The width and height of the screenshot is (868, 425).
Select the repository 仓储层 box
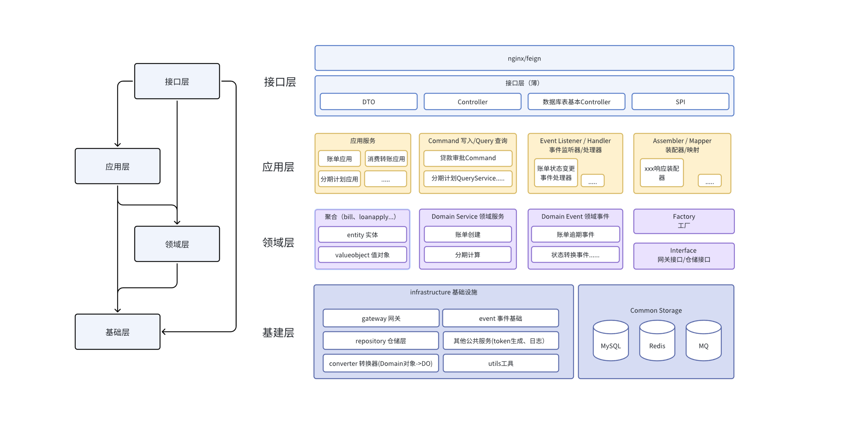[381, 340]
